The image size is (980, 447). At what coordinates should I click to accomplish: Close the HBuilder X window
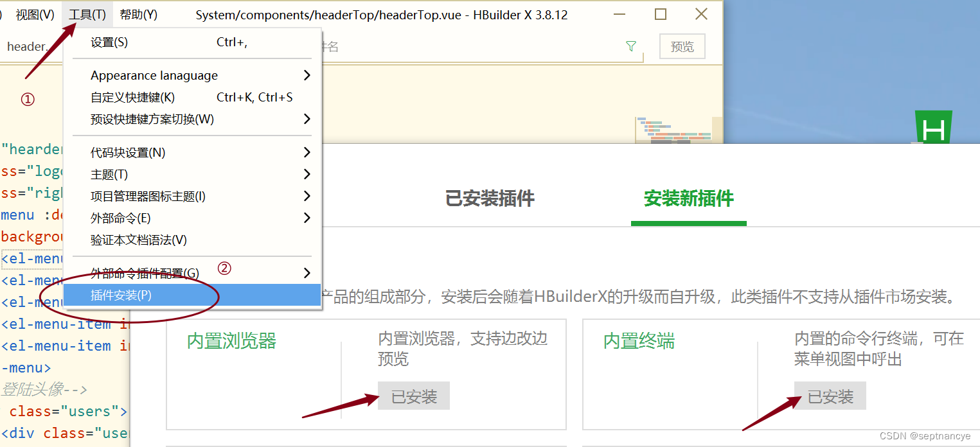coord(701,14)
